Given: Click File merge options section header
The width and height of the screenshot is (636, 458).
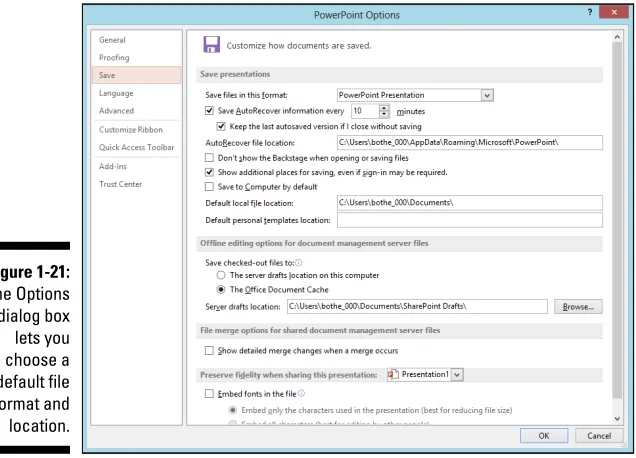Looking at the screenshot, I should pyautogui.click(x=399, y=331).
